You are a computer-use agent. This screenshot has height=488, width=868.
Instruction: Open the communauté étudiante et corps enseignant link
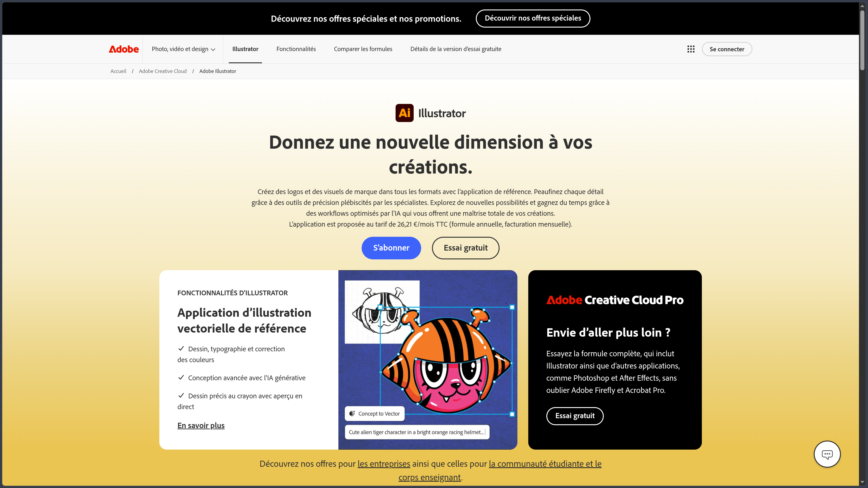(545, 464)
